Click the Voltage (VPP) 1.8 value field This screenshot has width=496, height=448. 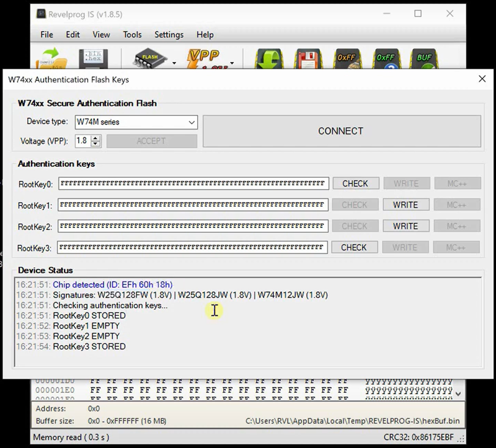click(83, 141)
